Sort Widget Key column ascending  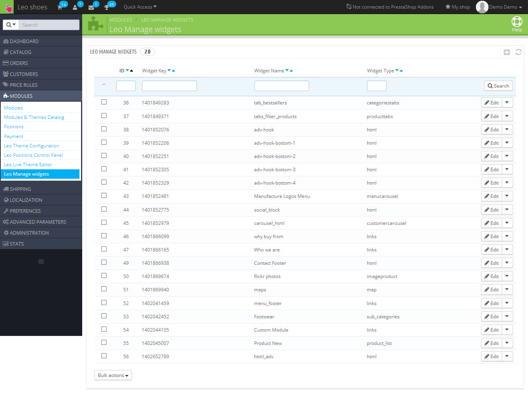(173, 70)
